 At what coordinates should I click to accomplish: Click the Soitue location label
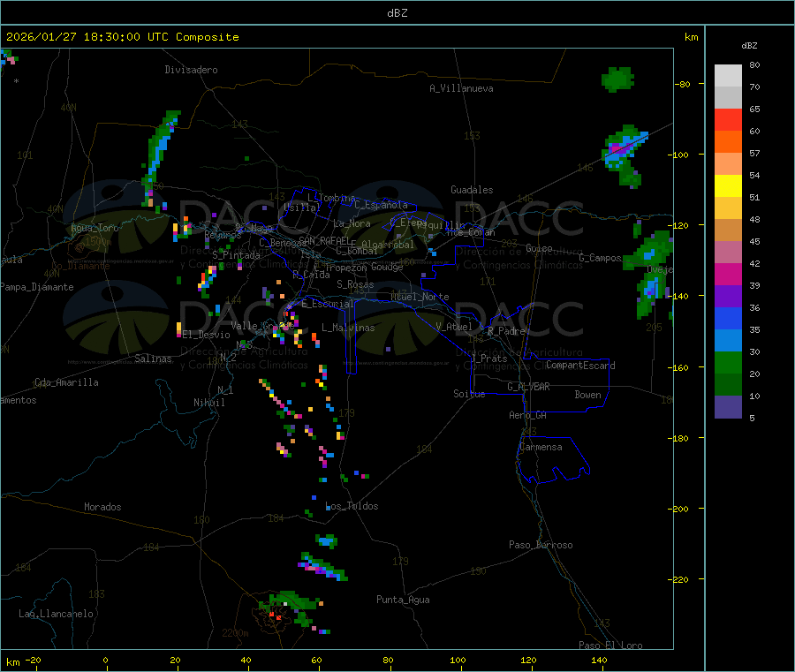(469, 394)
